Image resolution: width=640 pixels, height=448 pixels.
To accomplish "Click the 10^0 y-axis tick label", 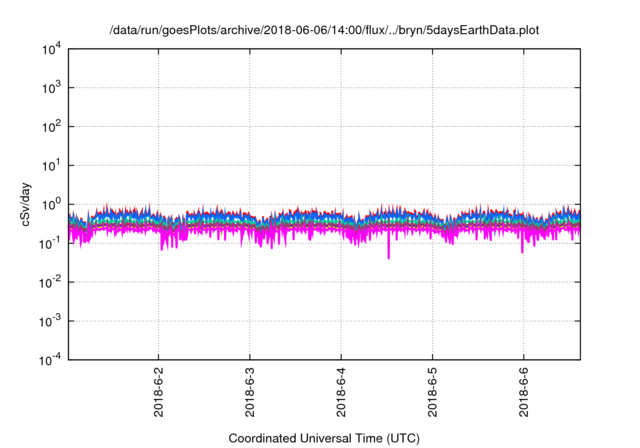I will (x=51, y=204).
